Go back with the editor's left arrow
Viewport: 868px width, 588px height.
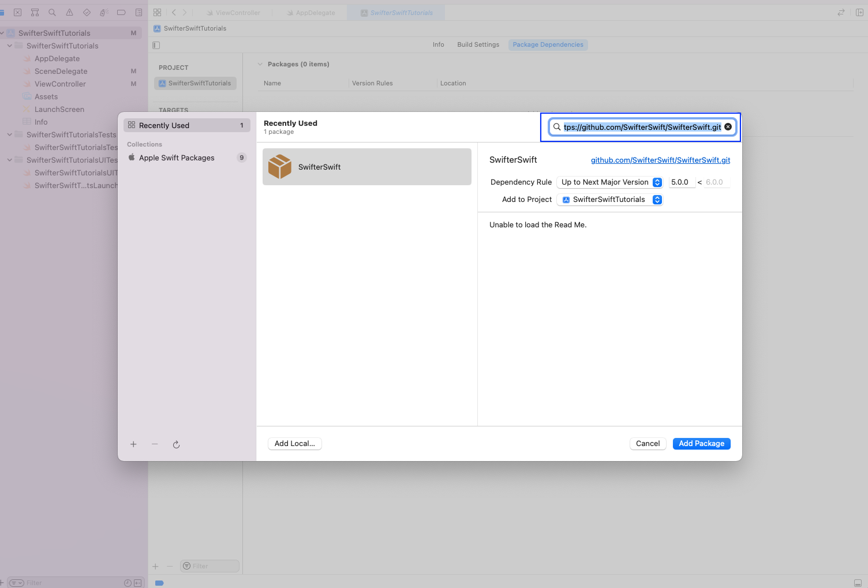click(x=174, y=12)
